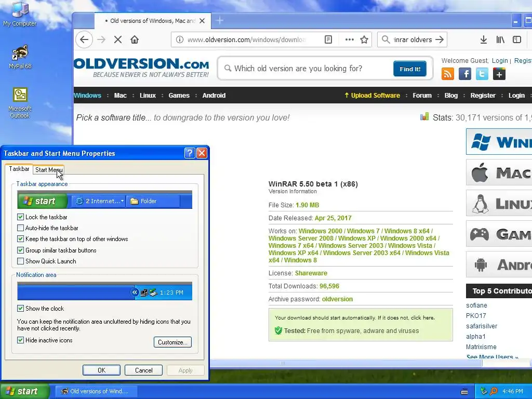Open the Forum nav link

click(422, 96)
